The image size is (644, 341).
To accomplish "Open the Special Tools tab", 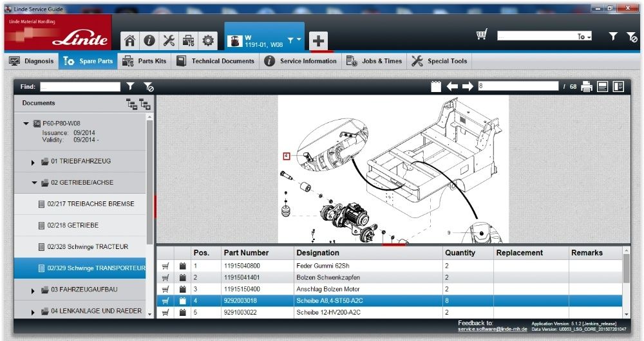I will pyautogui.click(x=439, y=61).
